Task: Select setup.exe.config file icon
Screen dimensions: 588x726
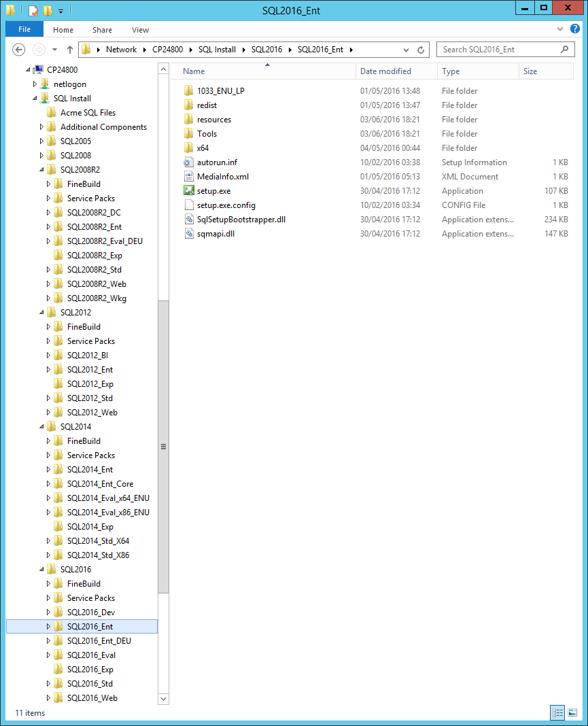Action: coord(189,205)
